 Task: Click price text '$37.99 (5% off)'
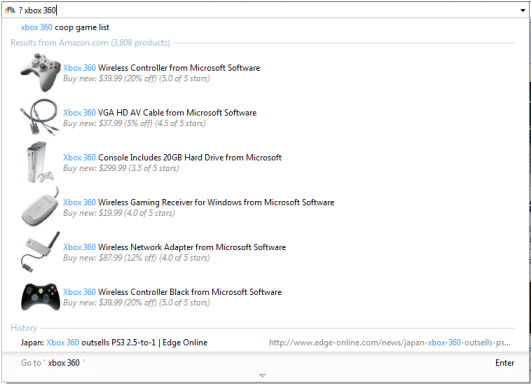tap(126, 123)
